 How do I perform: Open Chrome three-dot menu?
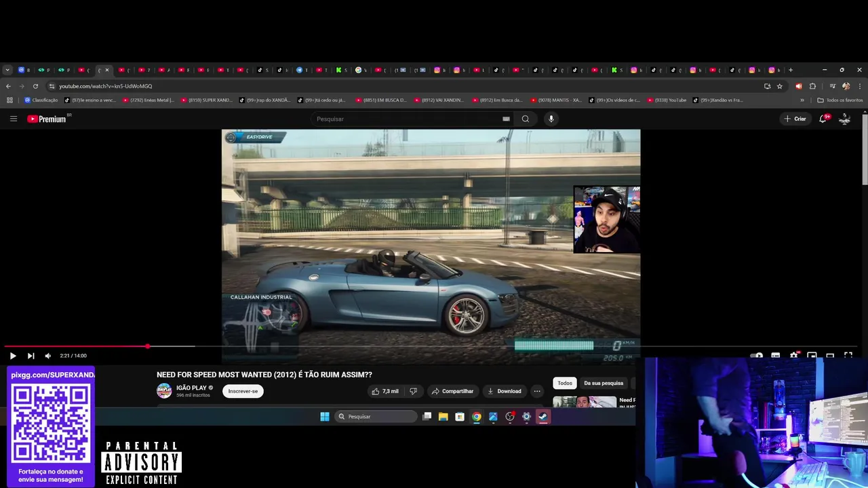[860, 86]
